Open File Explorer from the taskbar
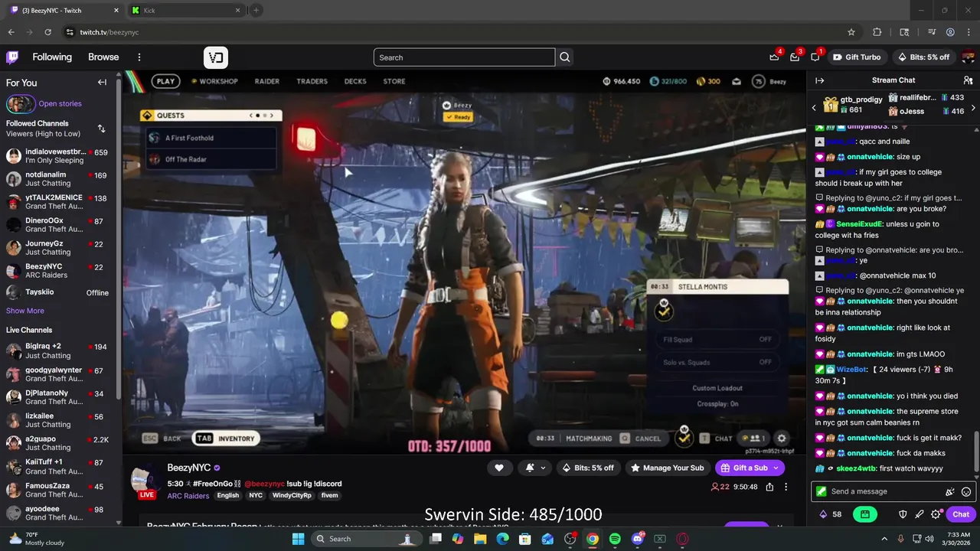The image size is (980, 551). pyautogui.click(x=480, y=539)
